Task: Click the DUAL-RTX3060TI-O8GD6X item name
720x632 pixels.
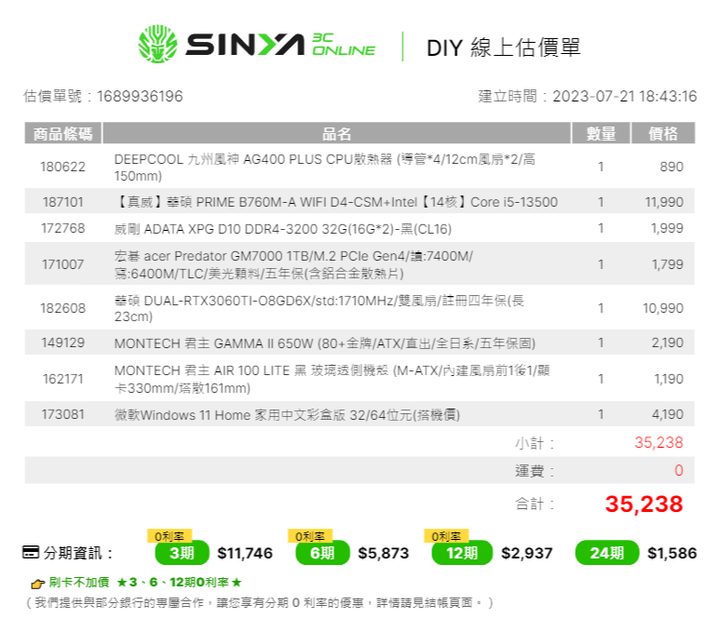Action: click(x=319, y=308)
